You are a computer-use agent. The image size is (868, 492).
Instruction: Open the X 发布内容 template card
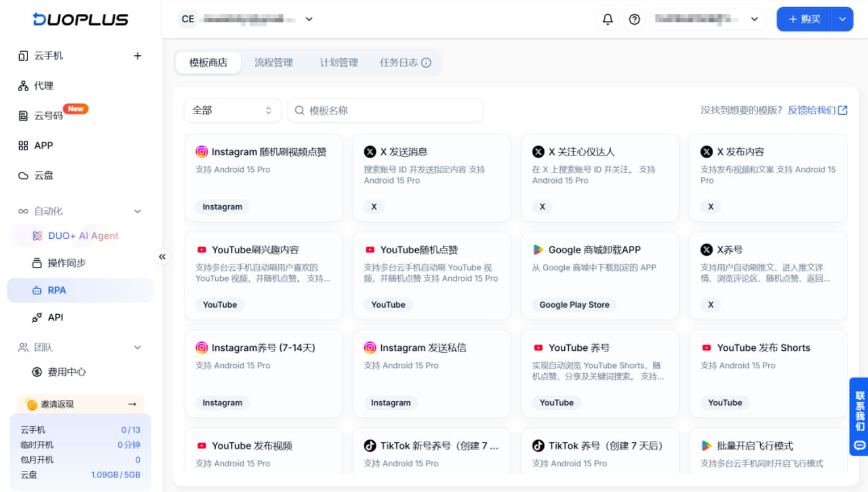[x=768, y=178]
